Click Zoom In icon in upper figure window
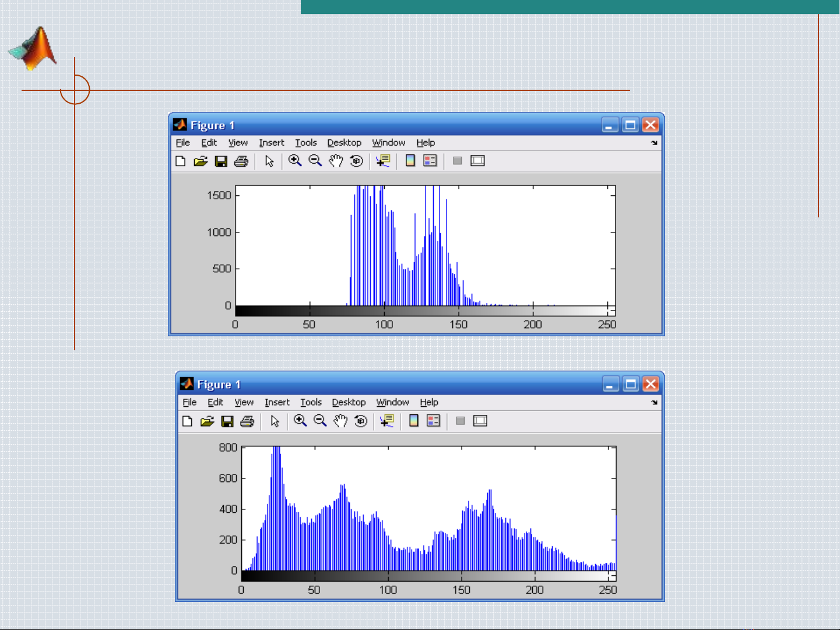 click(295, 161)
